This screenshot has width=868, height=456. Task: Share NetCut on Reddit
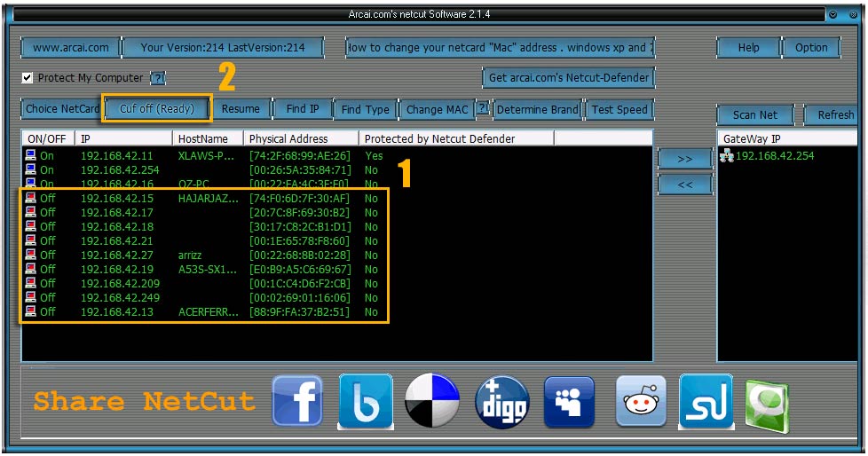pos(641,401)
